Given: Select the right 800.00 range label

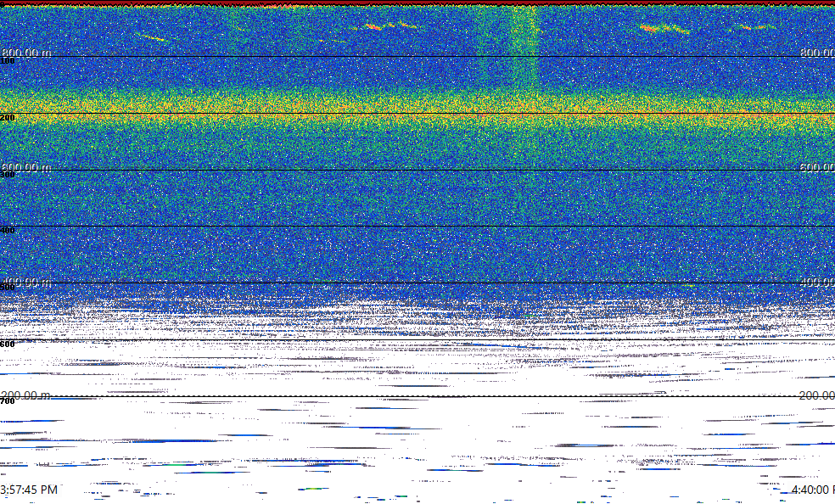Looking at the screenshot, I should [x=817, y=52].
